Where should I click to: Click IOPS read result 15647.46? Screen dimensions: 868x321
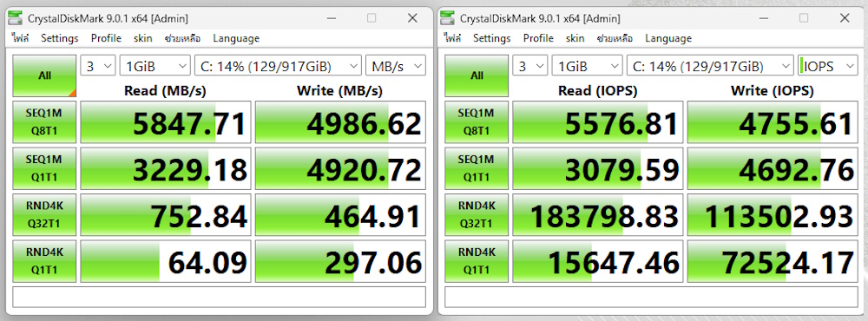[x=598, y=261]
